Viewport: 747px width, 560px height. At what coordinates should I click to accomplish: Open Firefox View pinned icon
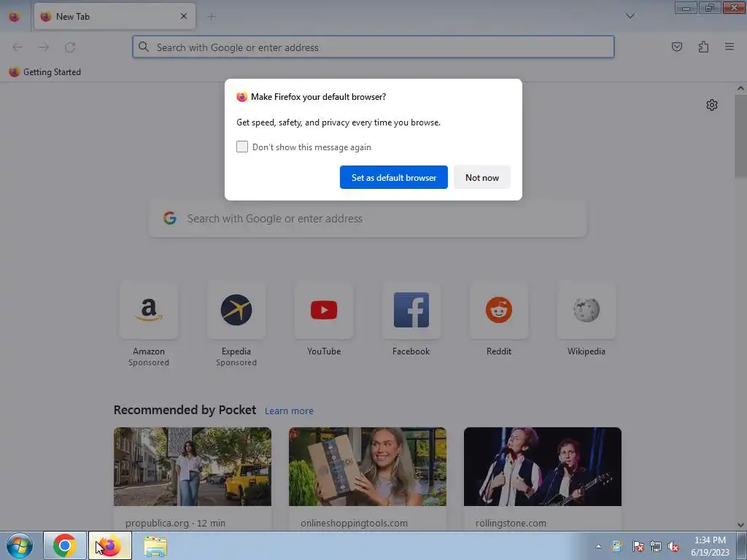pos(15,17)
